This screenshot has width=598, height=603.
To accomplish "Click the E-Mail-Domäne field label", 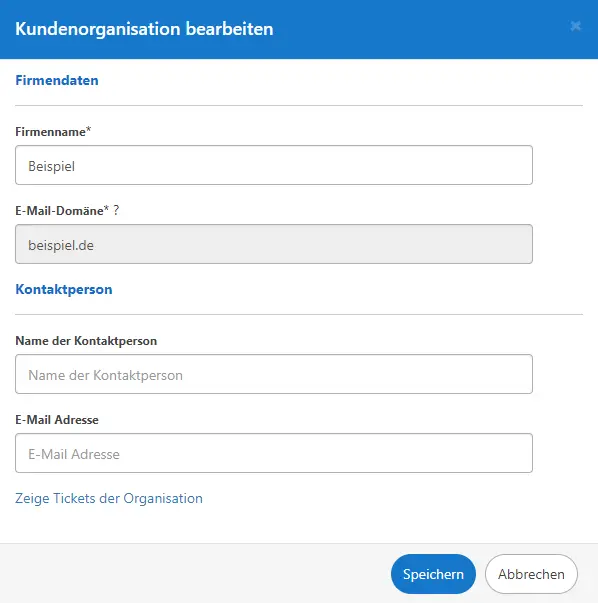I will pyautogui.click(x=60, y=211).
